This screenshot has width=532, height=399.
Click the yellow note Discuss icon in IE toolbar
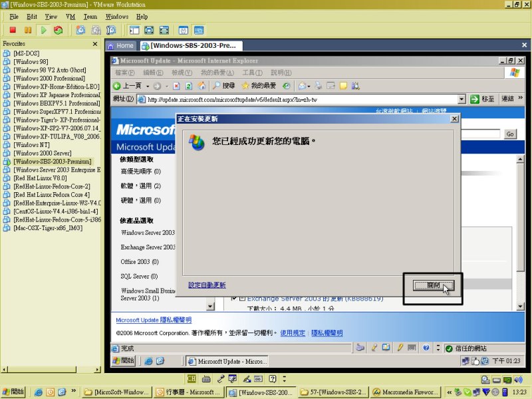click(x=343, y=86)
